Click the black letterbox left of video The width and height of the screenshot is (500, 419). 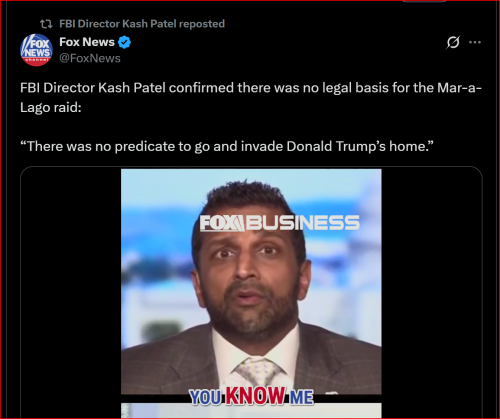(x=71, y=292)
